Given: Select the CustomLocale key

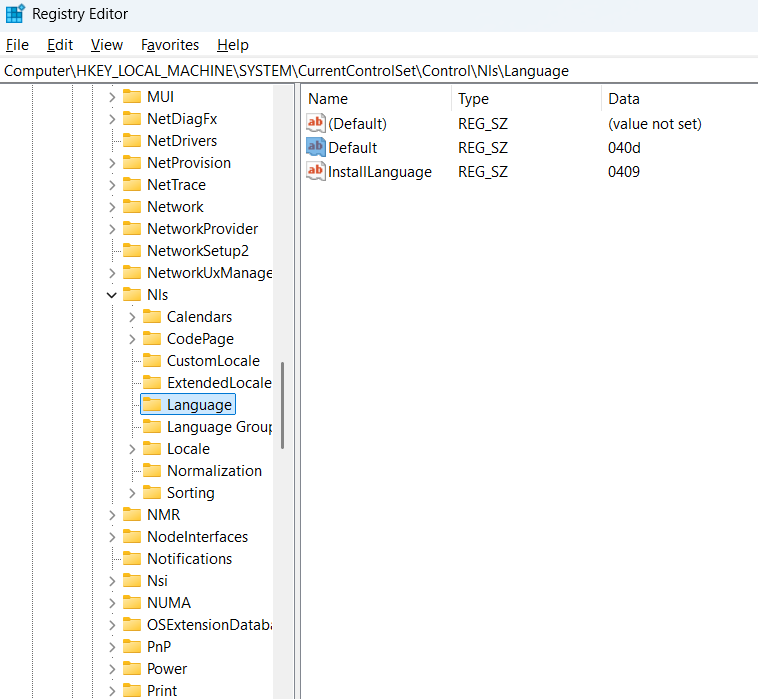Looking at the screenshot, I should point(213,361).
